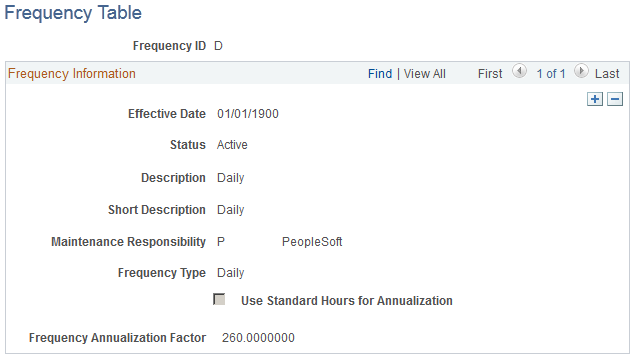Show next row arrow icon

click(581, 71)
